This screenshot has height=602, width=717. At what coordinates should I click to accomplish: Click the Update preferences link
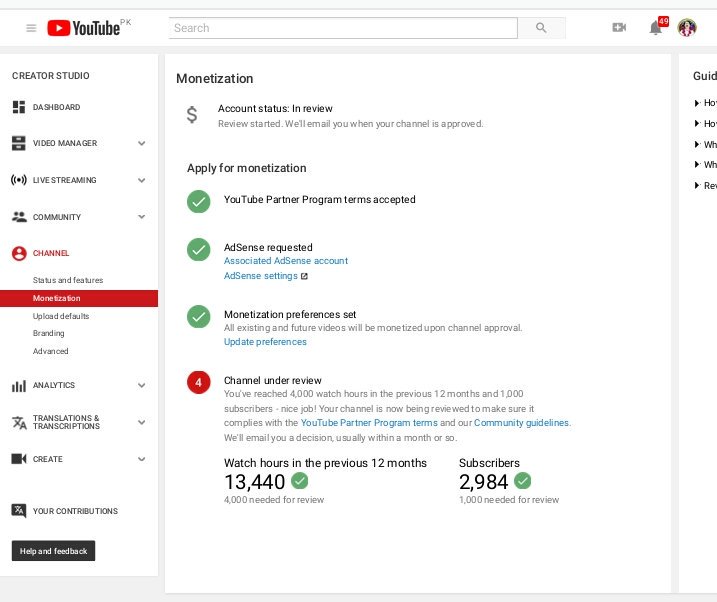click(265, 341)
